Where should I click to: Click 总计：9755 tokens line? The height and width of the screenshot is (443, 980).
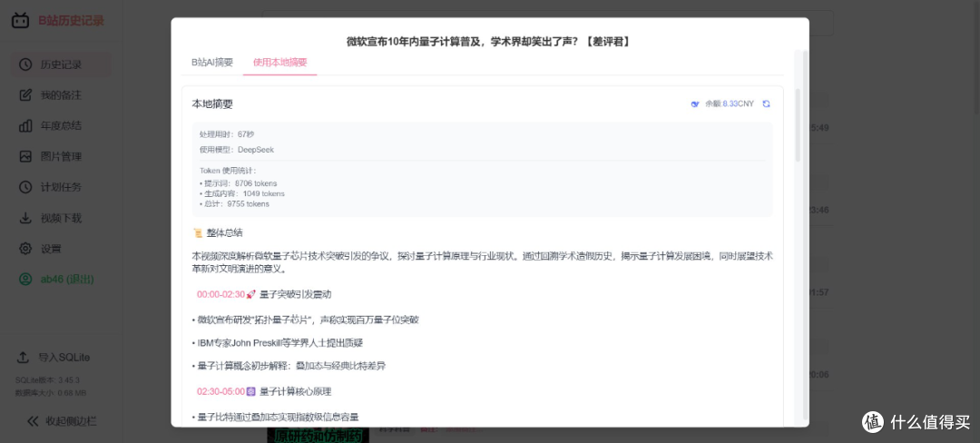pos(234,203)
